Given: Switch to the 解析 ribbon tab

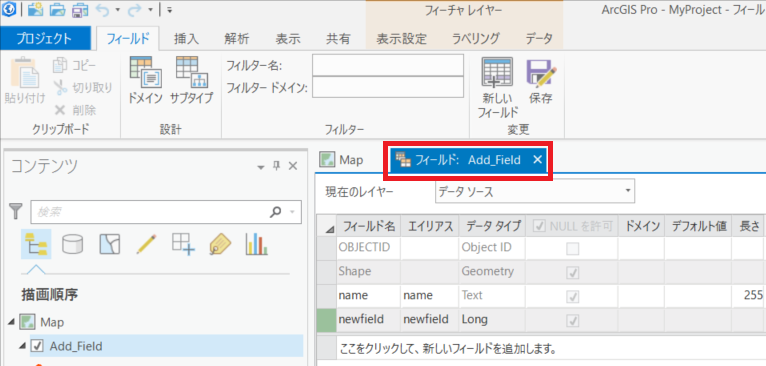Looking at the screenshot, I should (x=237, y=39).
